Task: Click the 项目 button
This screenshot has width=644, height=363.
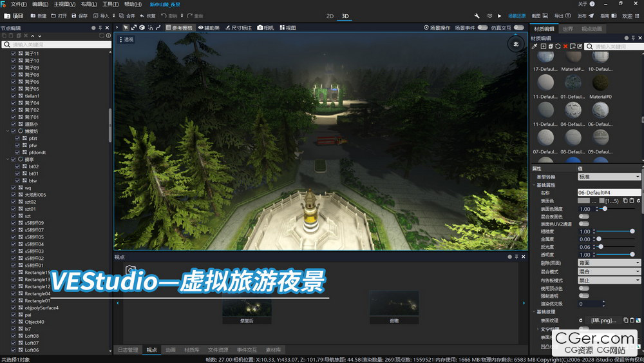Action: click(x=14, y=16)
